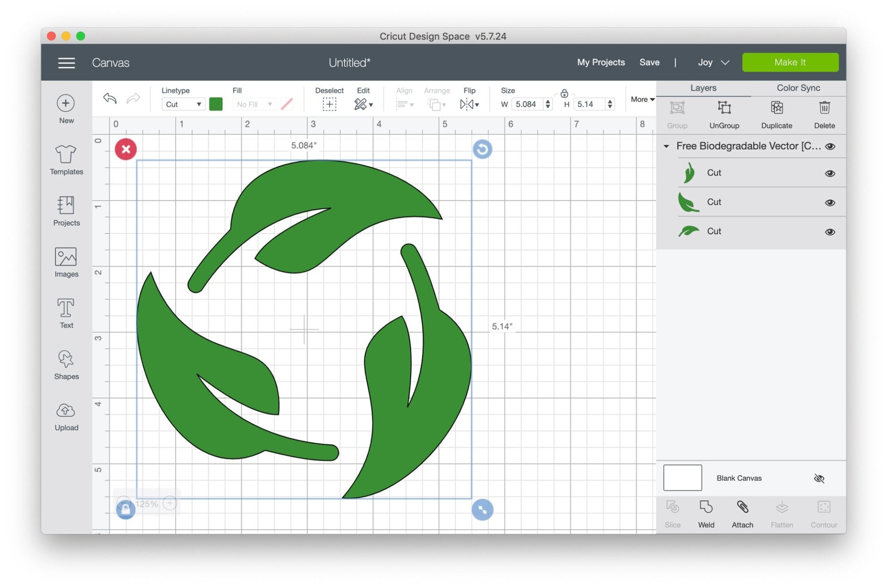This screenshot has height=588, width=887.
Task: Open the Templates panel
Action: click(66, 160)
